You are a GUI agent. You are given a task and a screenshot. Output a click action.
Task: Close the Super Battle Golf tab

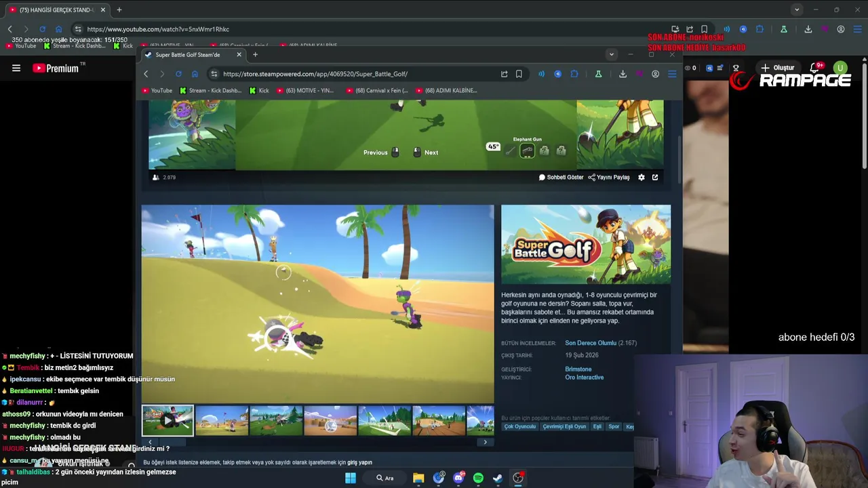point(239,54)
